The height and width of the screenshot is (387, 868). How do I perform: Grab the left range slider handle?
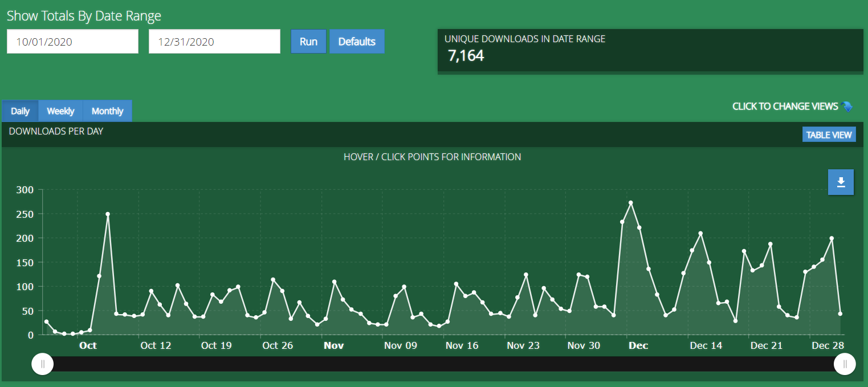point(43,364)
